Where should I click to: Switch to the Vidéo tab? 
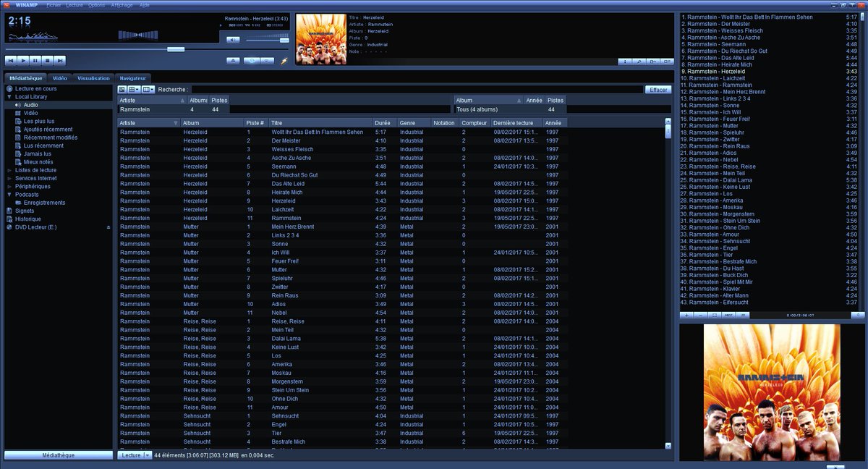pos(60,77)
